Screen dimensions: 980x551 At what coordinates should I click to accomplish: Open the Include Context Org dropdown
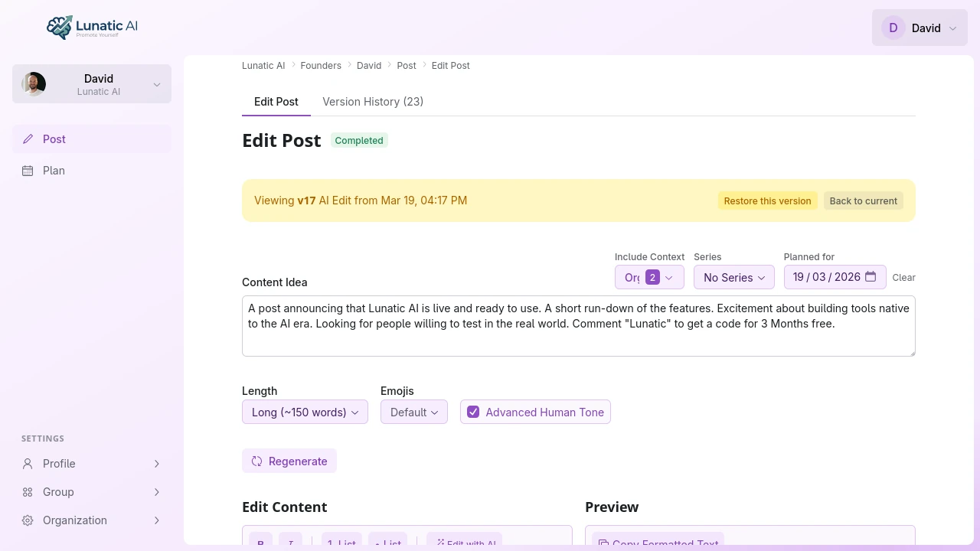coord(649,277)
